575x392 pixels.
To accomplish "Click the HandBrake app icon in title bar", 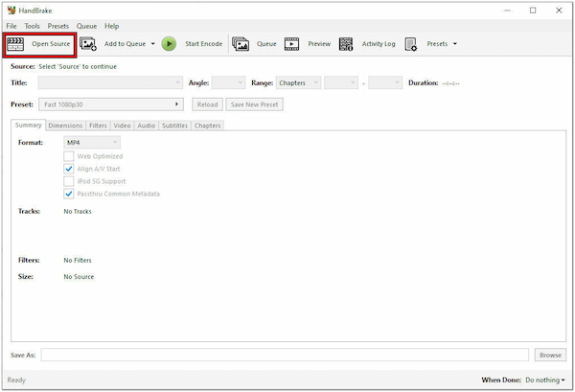I will 11,11.
